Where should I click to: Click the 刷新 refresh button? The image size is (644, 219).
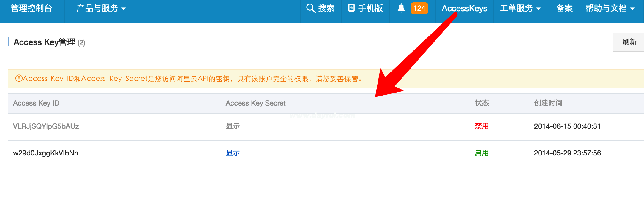tap(629, 42)
